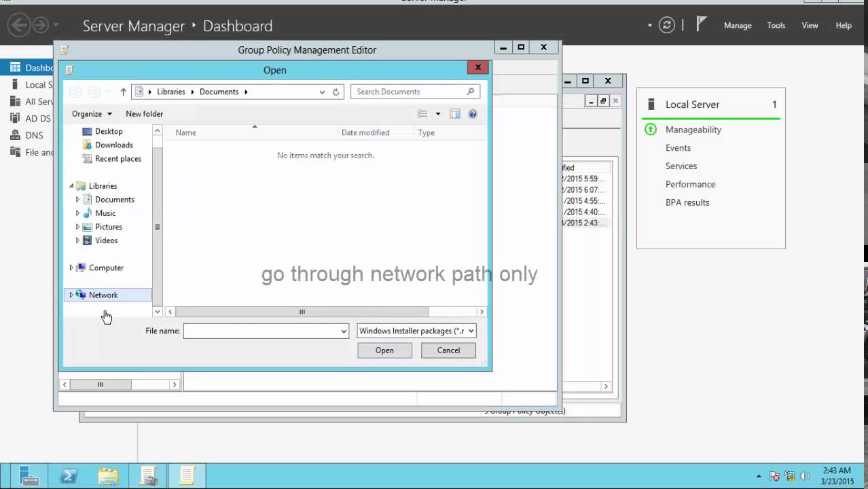The width and height of the screenshot is (868, 489).
Task: Open the Server Manager notifications flag
Action: (x=702, y=25)
